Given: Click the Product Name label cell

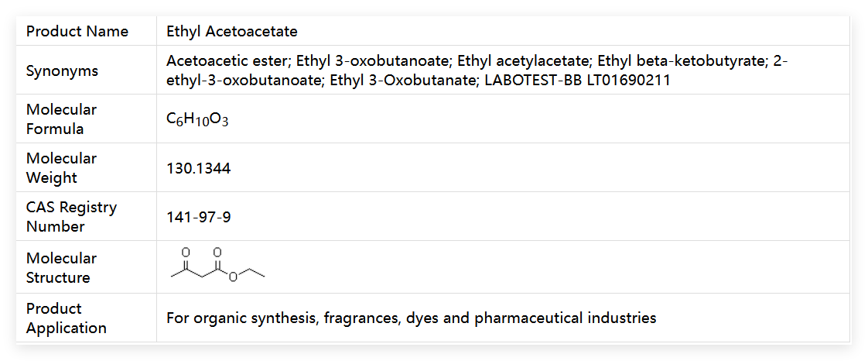Looking at the screenshot, I should tap(77, 32).
